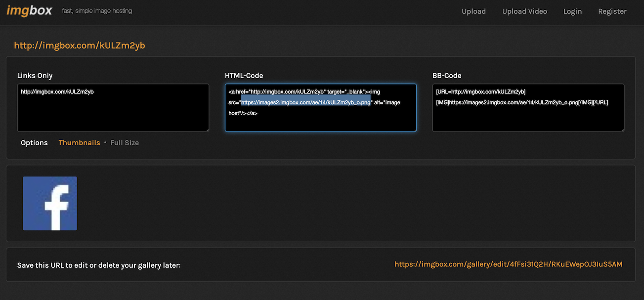Open the Login page
The height and width of the screenshot is (300, 644).
572,11
